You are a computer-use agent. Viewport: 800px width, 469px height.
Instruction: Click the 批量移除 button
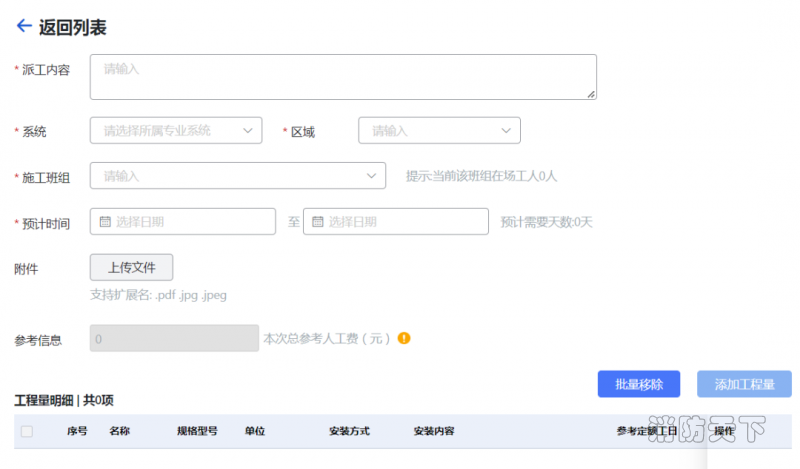point(638,384)
